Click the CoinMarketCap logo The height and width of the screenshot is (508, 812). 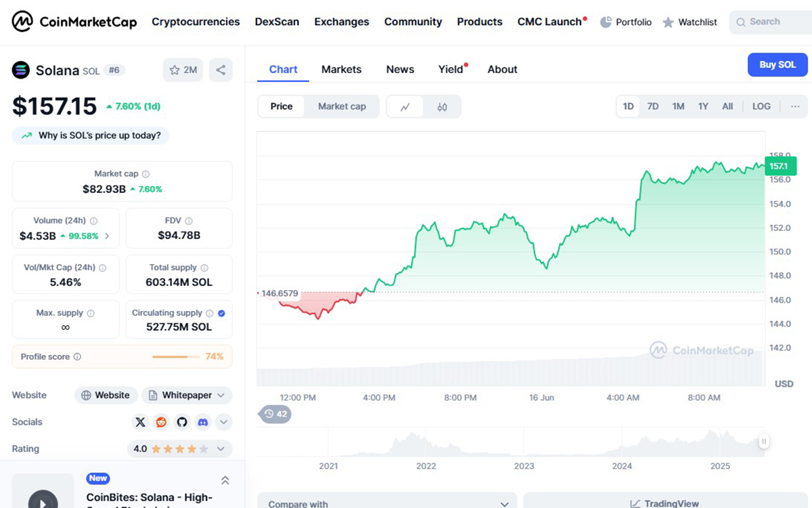[74, 22]
